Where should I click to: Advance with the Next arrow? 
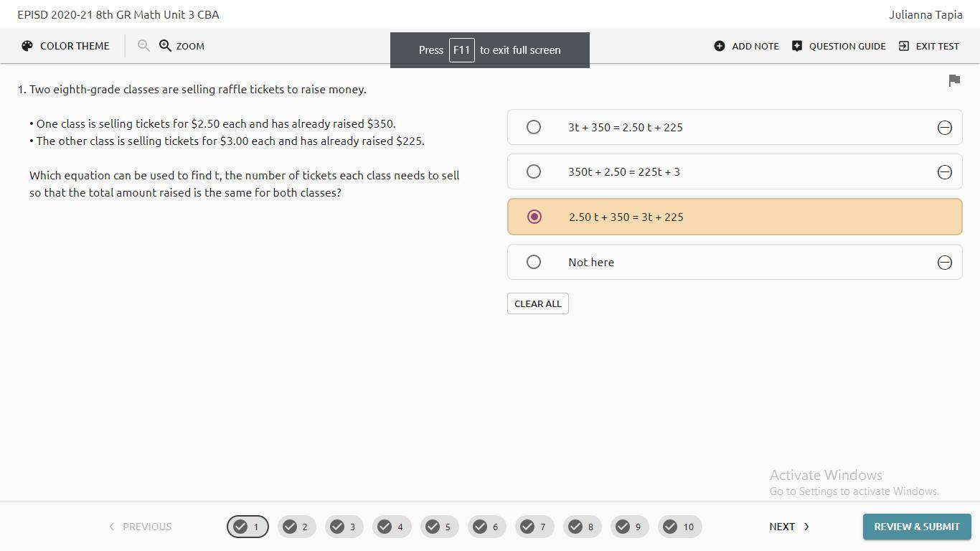click(x=789, y=527)
